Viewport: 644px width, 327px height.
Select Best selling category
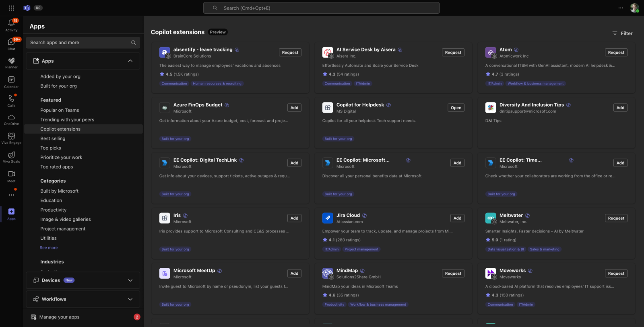(x=53, y=138)
